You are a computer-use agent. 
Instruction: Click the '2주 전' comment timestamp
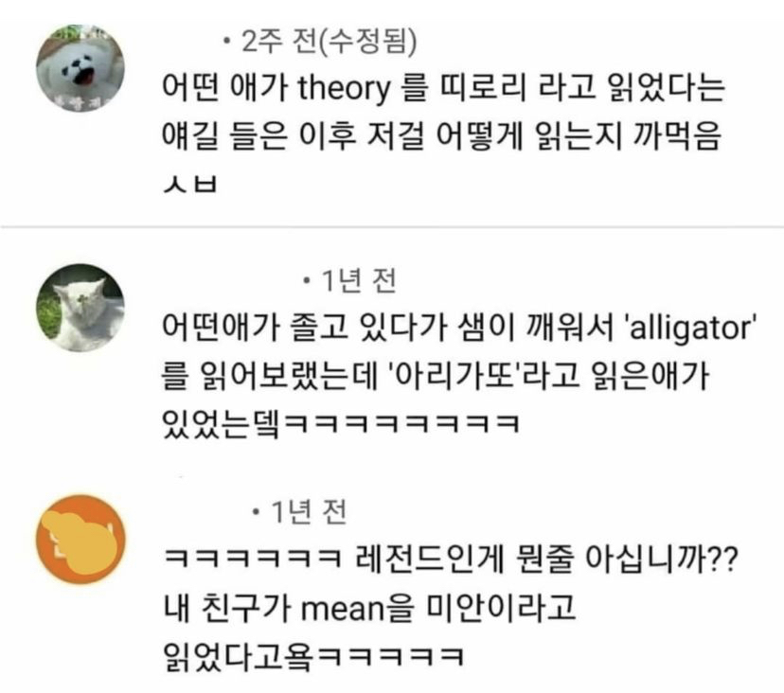[279, 42]
